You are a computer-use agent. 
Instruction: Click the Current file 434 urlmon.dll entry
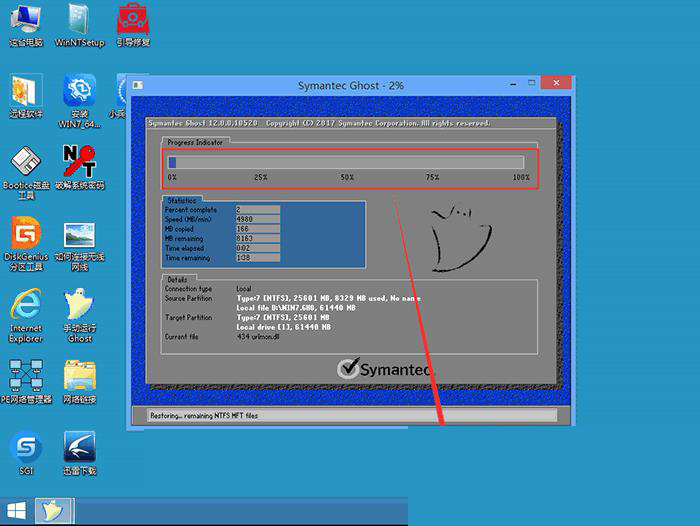tap(258, 337)
